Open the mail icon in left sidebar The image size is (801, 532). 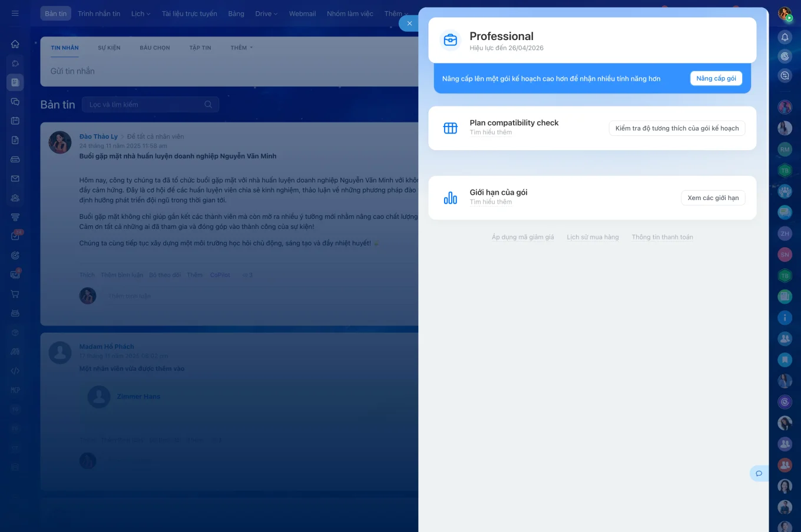click(15, 178)
